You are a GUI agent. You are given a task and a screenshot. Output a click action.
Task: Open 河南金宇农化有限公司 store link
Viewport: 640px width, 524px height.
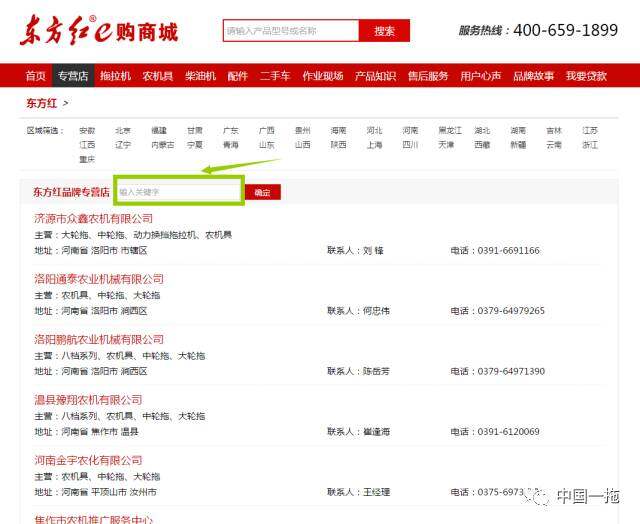coord(88,461)
